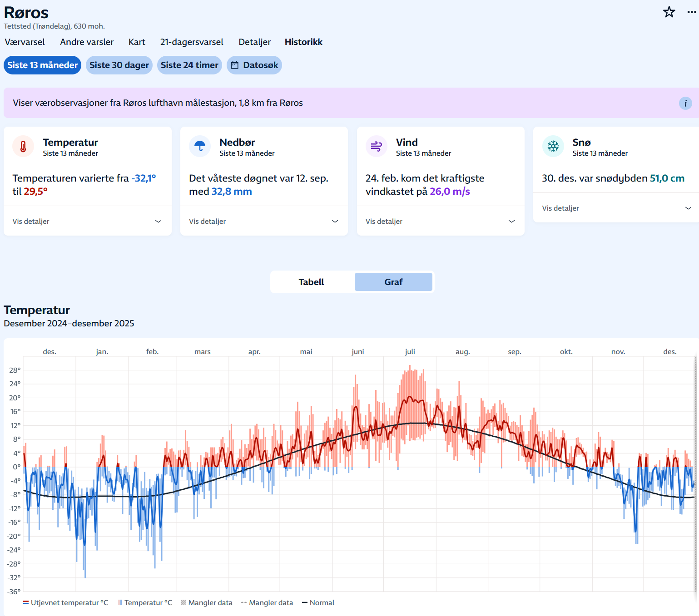This screenshot has height=616, width=699.
Task: Open the Værvarsel tab
Action: click(x=25, y=42)
